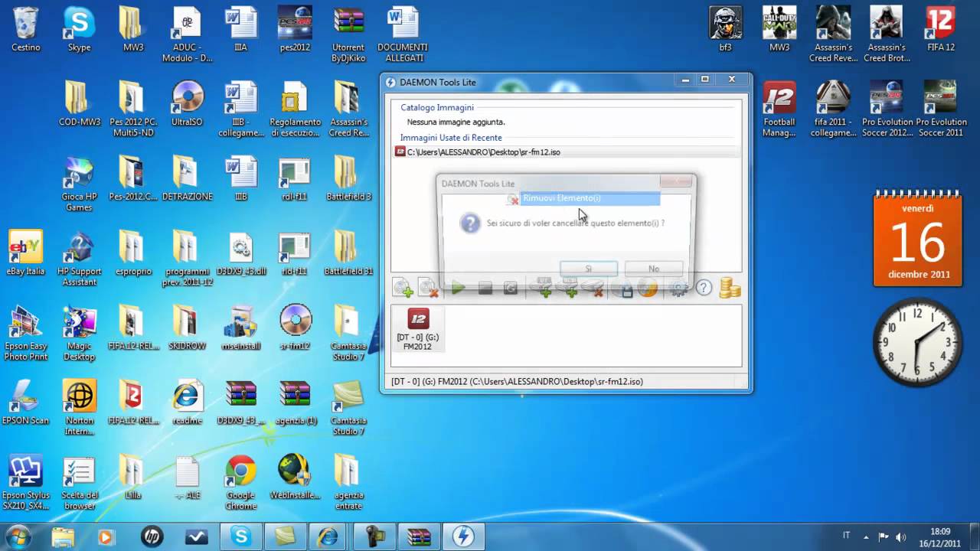Select the HP Support Assistant icon

pyautogui.click(x=80, y=259)
